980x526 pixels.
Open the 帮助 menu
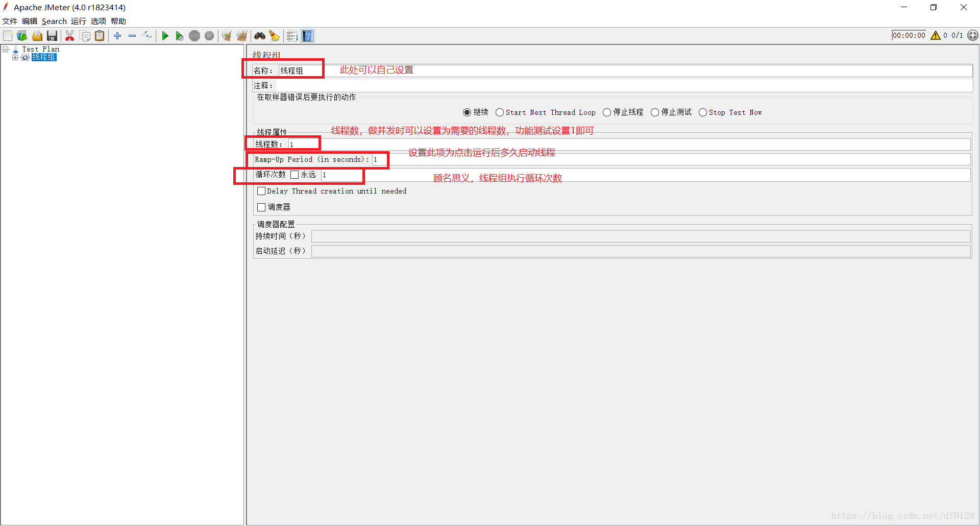[118, 21]
